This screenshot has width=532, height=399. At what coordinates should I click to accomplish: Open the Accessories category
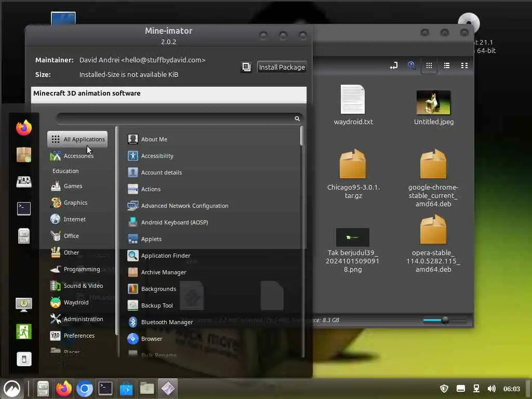pyautogui.click(x=77, y=156)
